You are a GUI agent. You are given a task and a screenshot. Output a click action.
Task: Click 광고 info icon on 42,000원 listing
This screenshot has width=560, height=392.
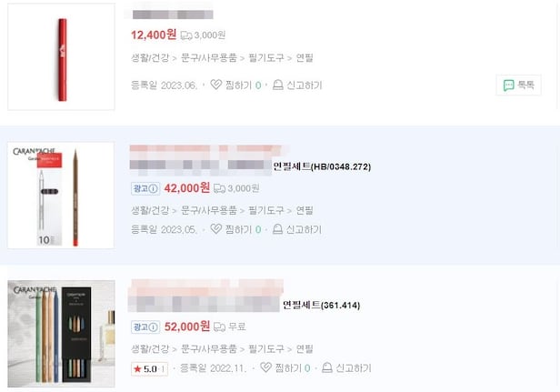coord(154,188)
